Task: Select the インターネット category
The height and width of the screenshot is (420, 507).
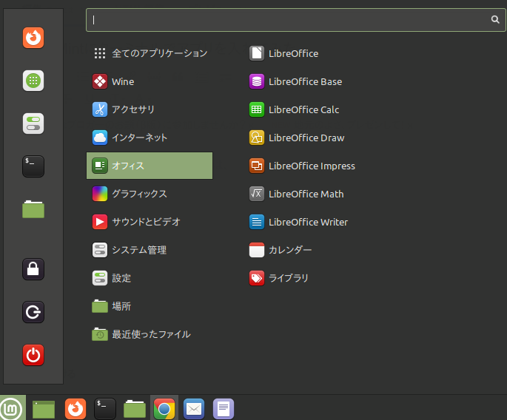Action: click(x=150, y=138)
